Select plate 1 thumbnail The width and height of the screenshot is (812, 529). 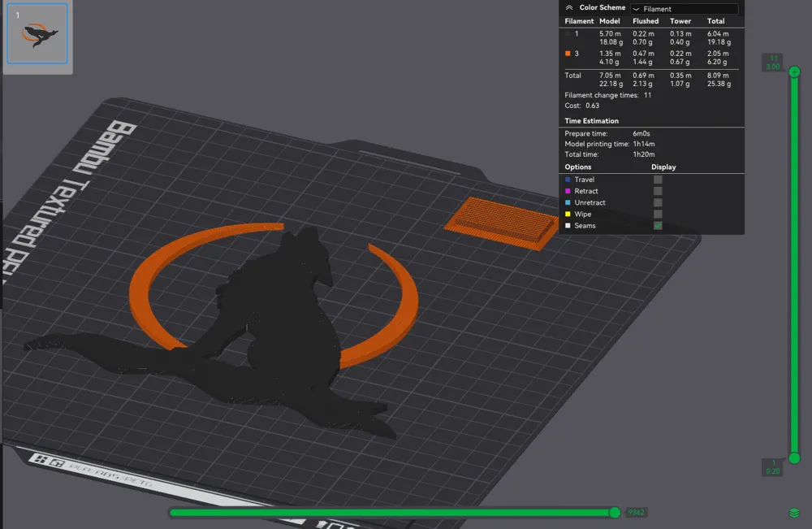37,33
